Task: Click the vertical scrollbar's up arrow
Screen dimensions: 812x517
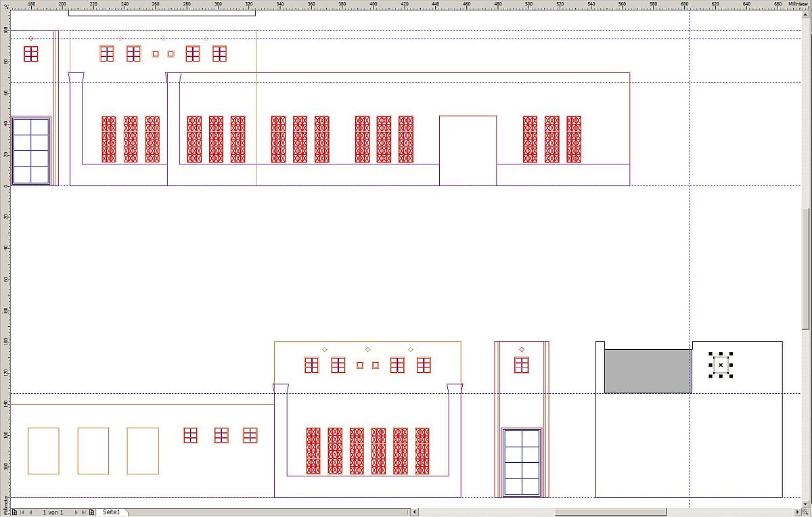Action: 806,14
